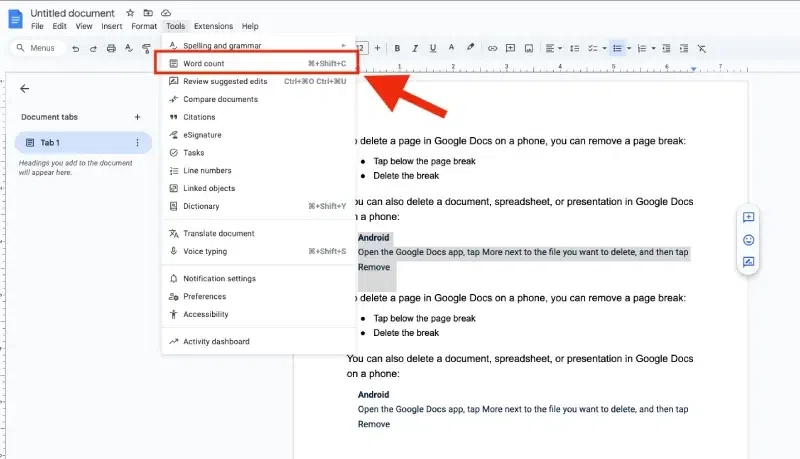Open the File menu
This screenshot has height=459, width=800.
[37, 26]
